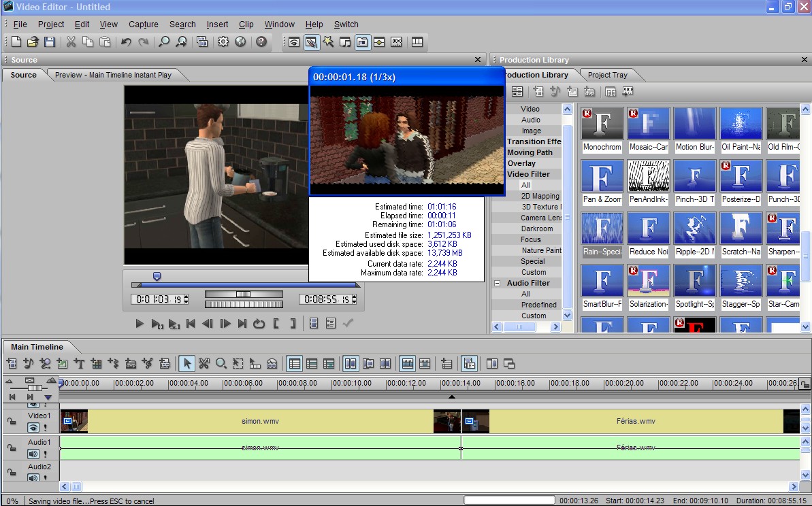This screenshot has height=506, width=812.
Task: Adjust the timeline zoom slider
Action: click(34, 388)
